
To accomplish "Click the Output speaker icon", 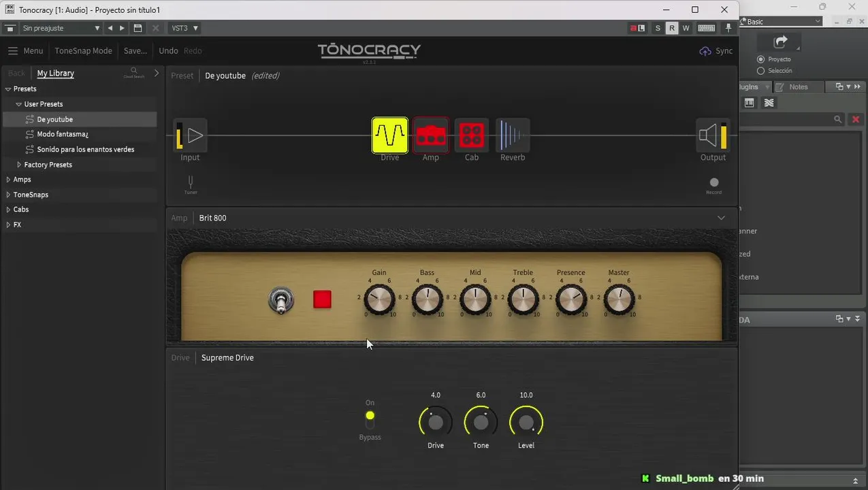I will (x=713, y=135).
